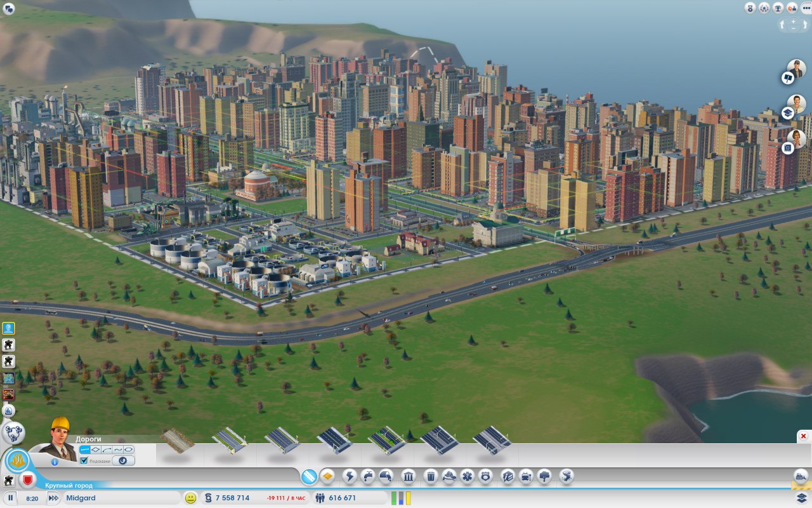The height and width of the screenshot is (508, 812).
Task: Choose the fourth road type thumbnail
Action: [334, 440]
